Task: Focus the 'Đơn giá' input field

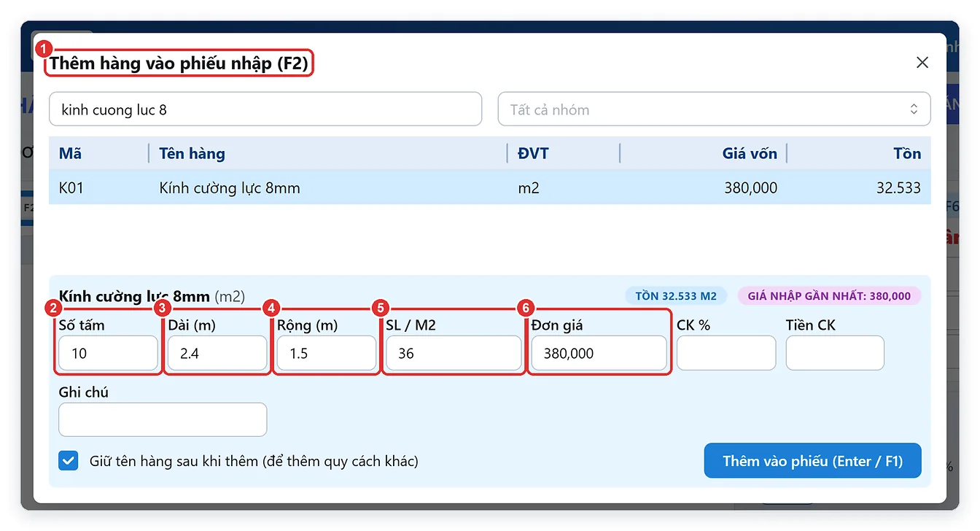Action: tap(599, 353)
